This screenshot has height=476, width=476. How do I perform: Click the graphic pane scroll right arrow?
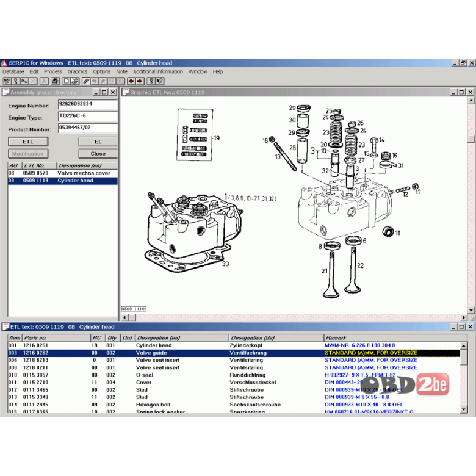(x=464, y=317)
